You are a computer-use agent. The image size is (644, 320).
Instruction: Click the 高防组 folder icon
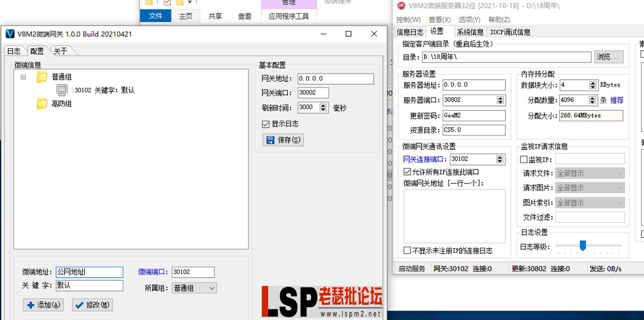pos(42,104)
